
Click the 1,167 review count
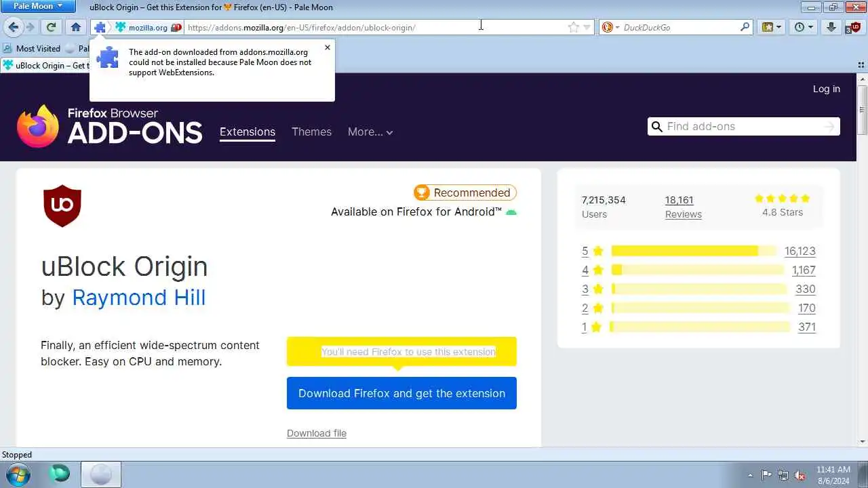[804, 270]
